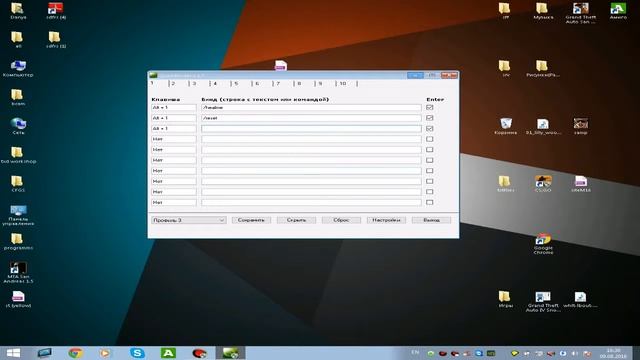Launch Google Chrome from the desktop shortcut
Screen dimensions: 640x360
tap(543, 244)
